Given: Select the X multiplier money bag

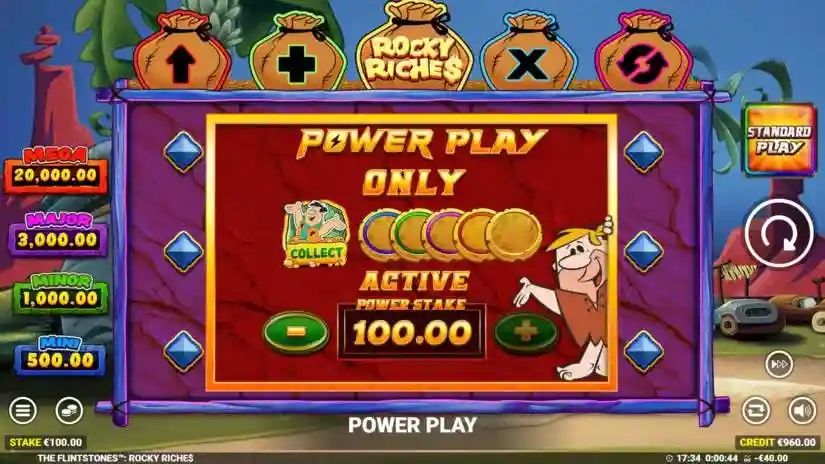Looking at the screenshot, I should click(x=528, y=53).
